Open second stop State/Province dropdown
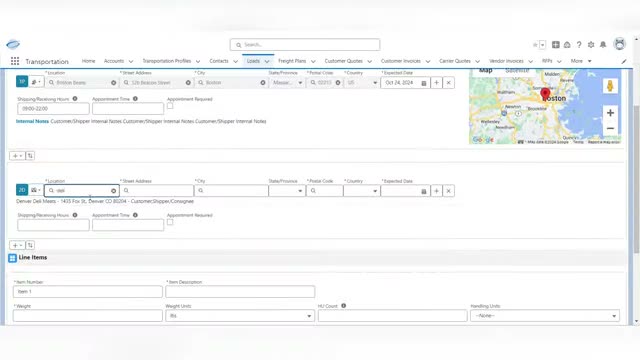The image size is (640, 360). [287, 191]
